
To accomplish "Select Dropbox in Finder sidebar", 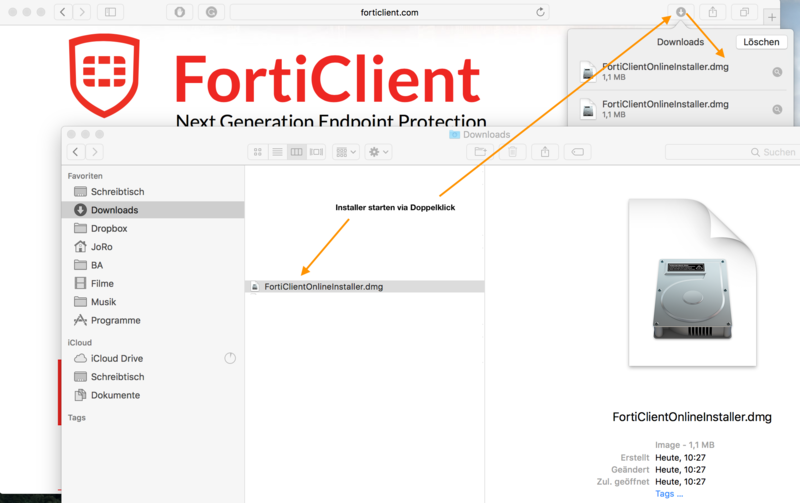I will click(x=108, y=228).
